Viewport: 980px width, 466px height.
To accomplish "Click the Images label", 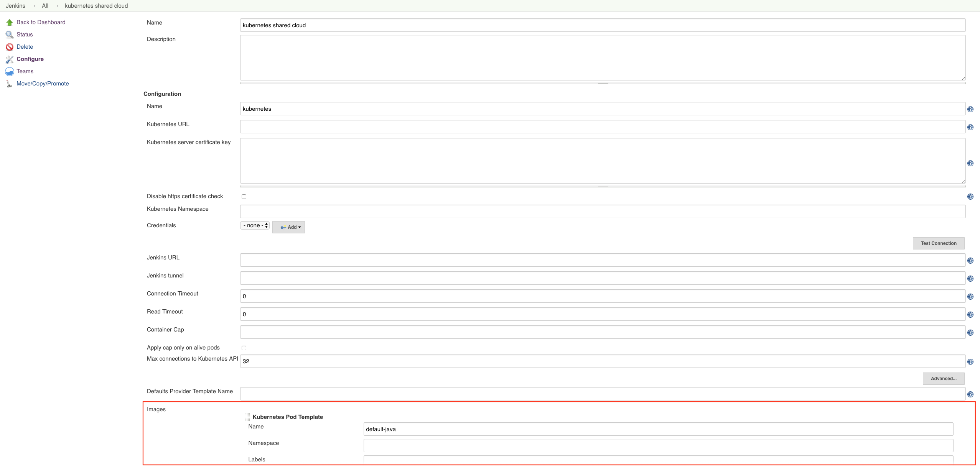I will click(x=156, y=409).
